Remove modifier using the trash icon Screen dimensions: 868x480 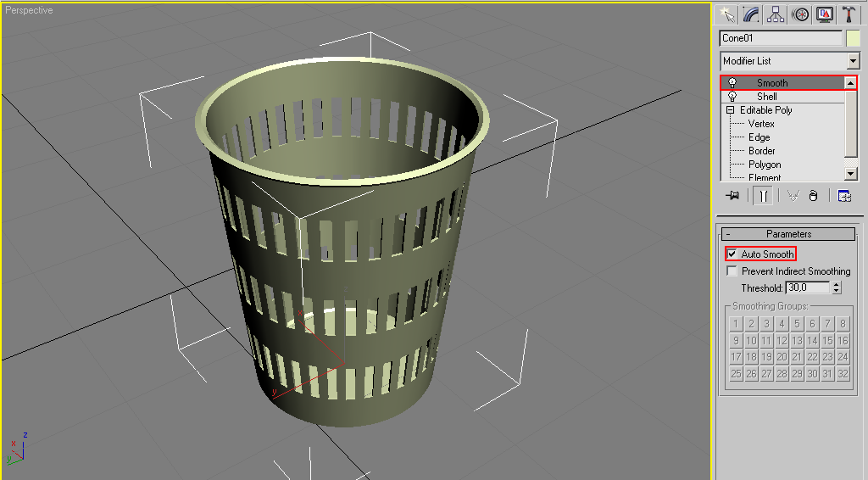pyautogui.click(x=813, y=195)
